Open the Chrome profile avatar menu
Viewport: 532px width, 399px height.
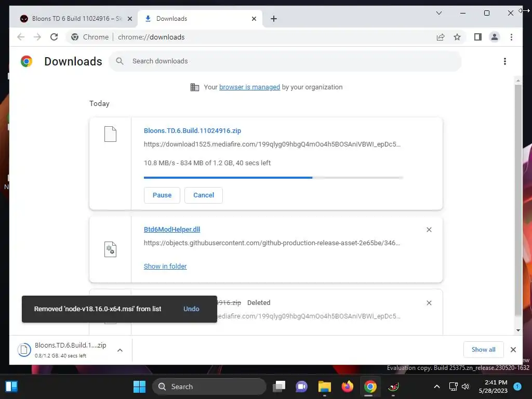pyautogui.click(x=495, y=37)
